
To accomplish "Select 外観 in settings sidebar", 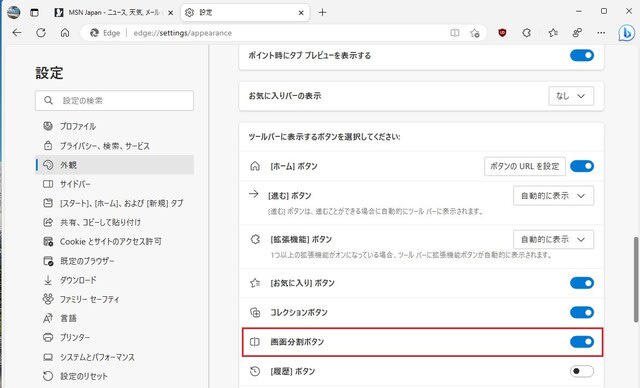I will point(114,165).
